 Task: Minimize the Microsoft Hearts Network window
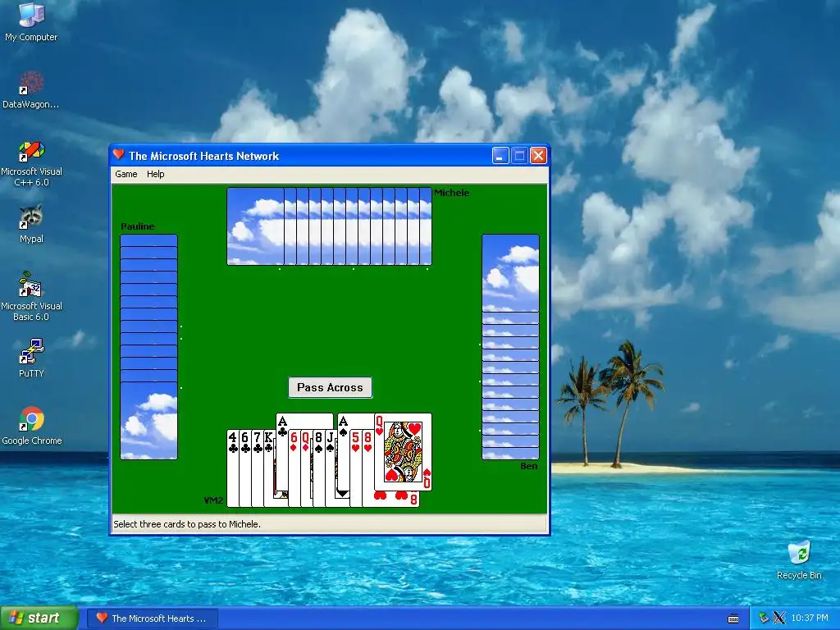(x=500, y=156)
